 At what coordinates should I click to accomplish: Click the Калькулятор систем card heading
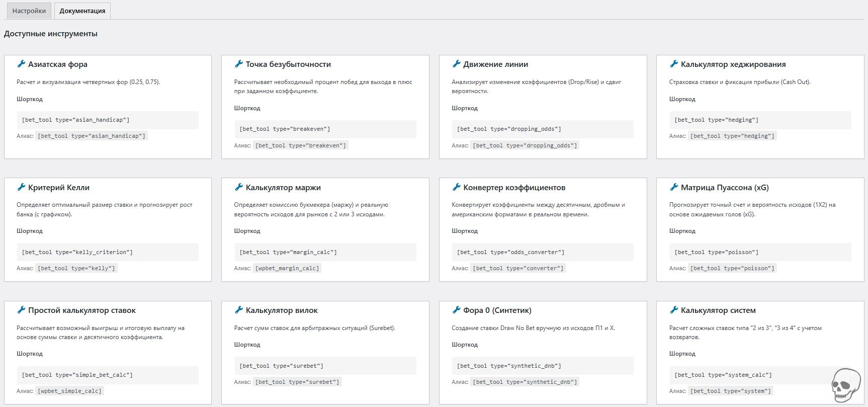[718, 310]
